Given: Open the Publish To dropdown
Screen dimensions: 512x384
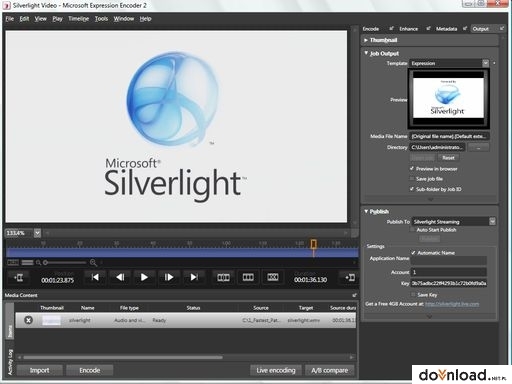Looking at the screenshot, I should point(492,221).
